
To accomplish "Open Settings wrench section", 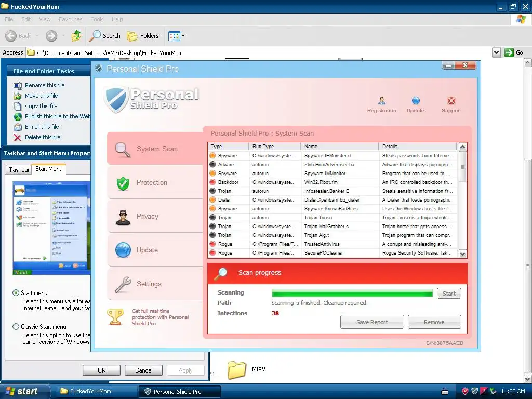I will (123, 284).
